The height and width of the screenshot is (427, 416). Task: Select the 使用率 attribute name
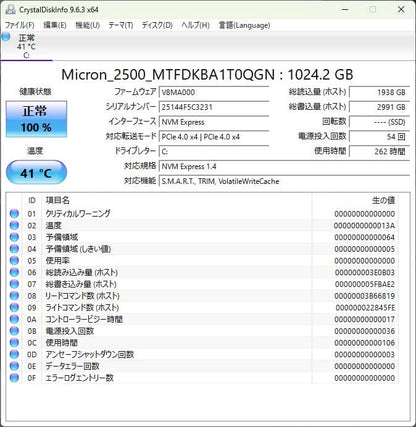tap(57, 260)
